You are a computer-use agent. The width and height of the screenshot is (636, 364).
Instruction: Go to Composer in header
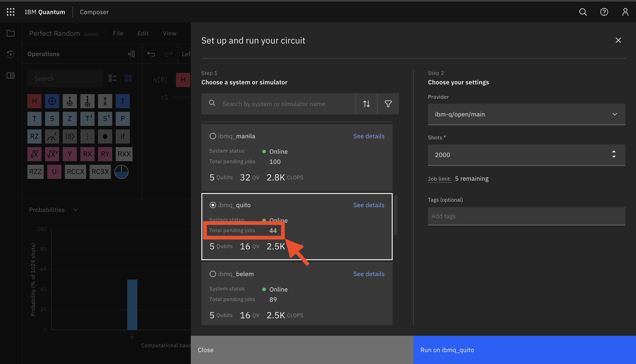point(94,12)
